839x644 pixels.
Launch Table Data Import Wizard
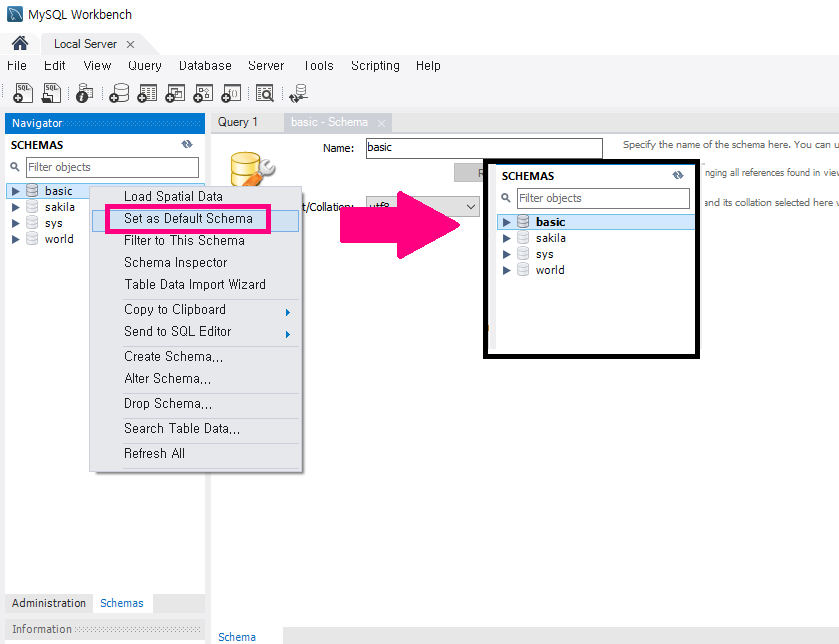pos(195,285)
